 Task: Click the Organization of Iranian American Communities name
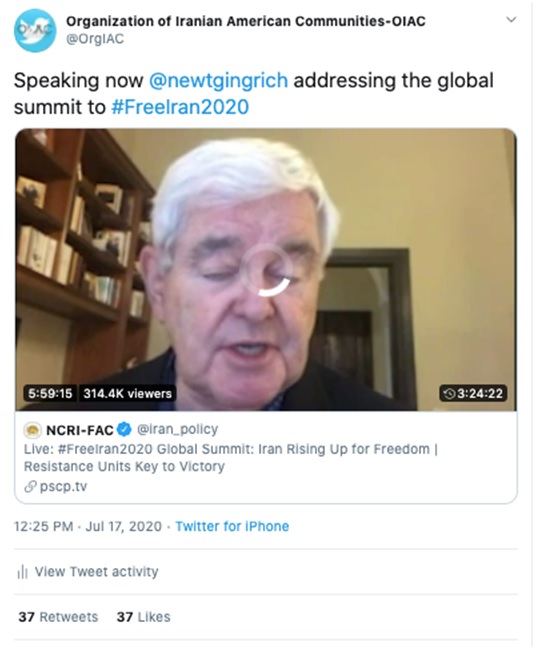(x=245, y=21)
